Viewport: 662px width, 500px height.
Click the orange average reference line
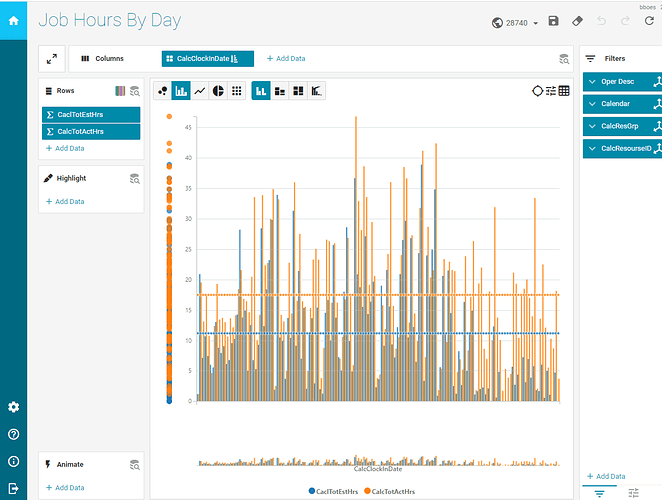[x=378, y=295]
